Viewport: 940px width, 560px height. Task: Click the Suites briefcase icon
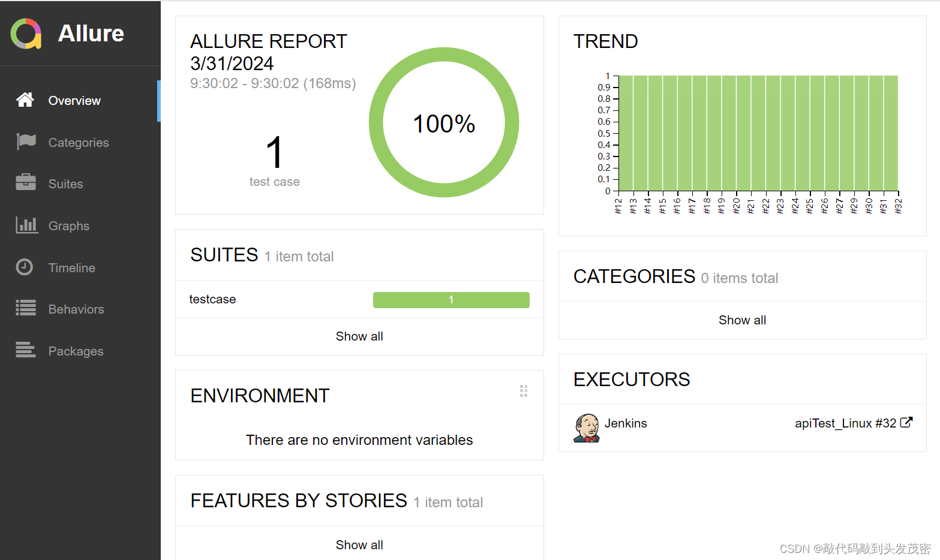click(26, 182)
